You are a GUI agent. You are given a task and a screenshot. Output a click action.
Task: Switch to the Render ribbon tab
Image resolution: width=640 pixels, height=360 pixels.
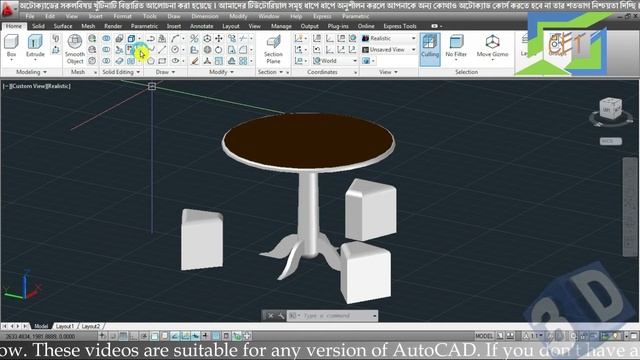point(113,26)
